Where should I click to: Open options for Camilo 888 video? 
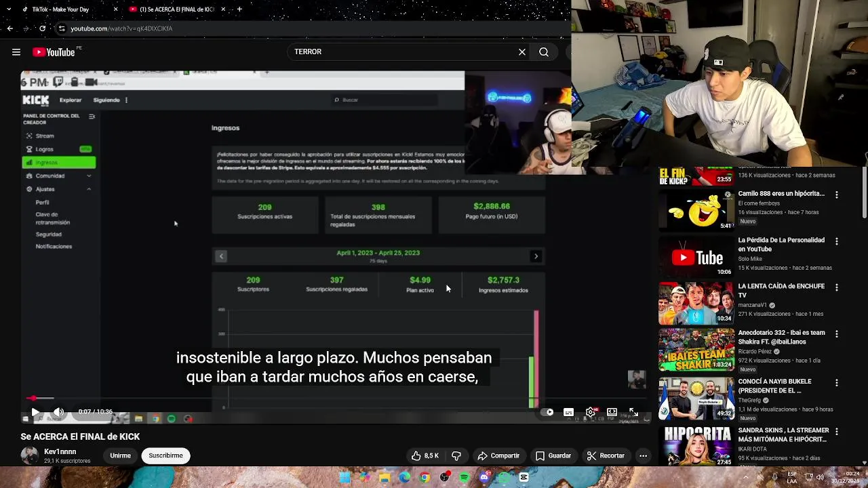coord(836,195)
